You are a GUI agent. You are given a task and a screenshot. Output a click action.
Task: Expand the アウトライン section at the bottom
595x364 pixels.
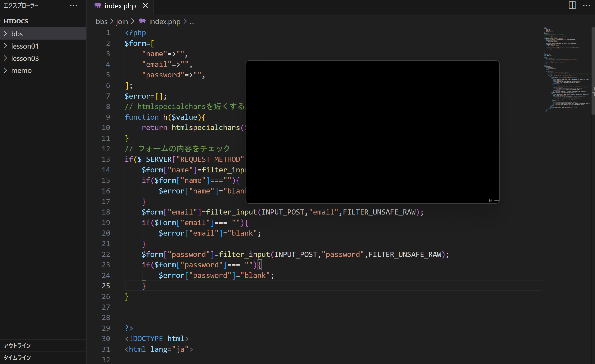point(17,345)
